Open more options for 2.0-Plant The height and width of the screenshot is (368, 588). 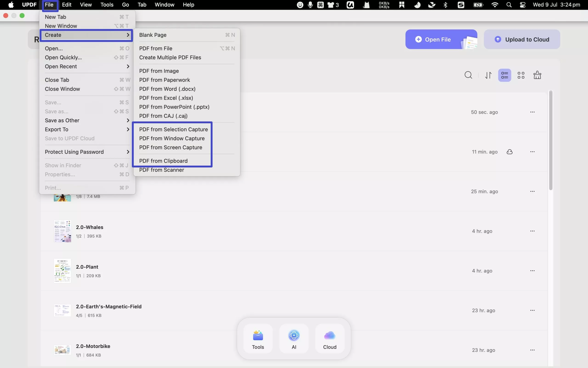[x=532, y=271]
